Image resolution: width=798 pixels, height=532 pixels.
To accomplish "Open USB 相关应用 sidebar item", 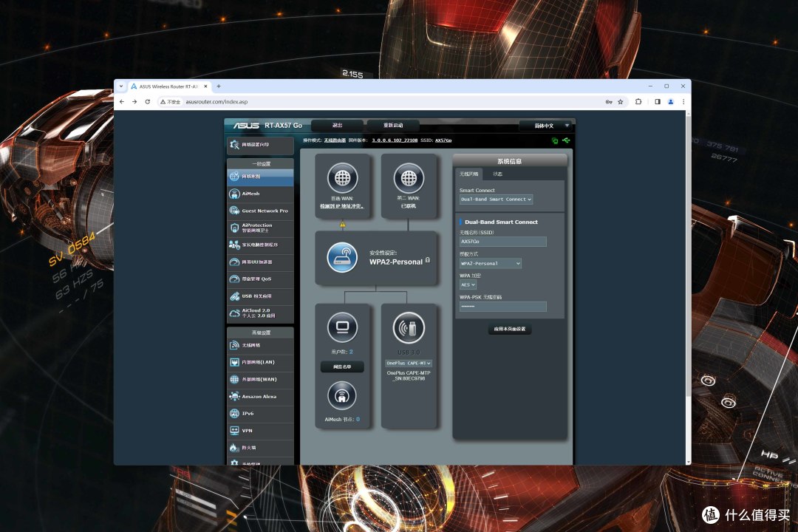I will click(x=260, y=296).
